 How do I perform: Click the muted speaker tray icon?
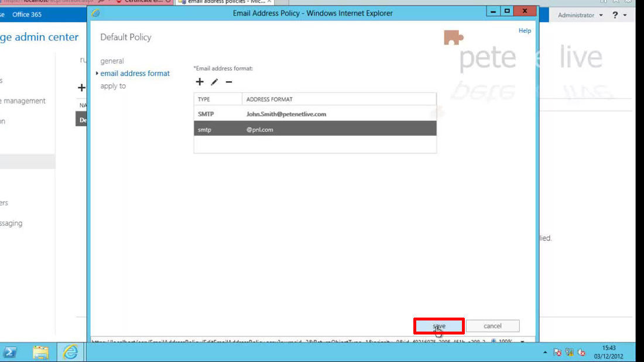[581, 352]
